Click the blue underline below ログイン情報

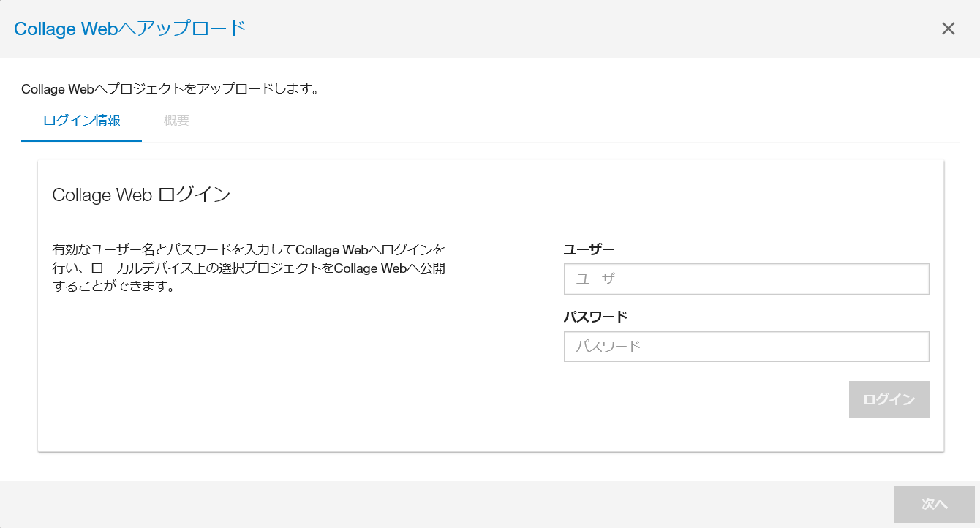click(x=82, y=140)
